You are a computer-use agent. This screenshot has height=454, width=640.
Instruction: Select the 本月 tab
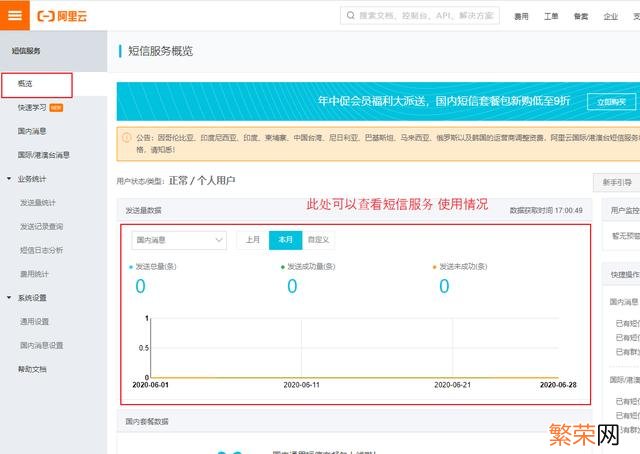[x=285, y=240]
